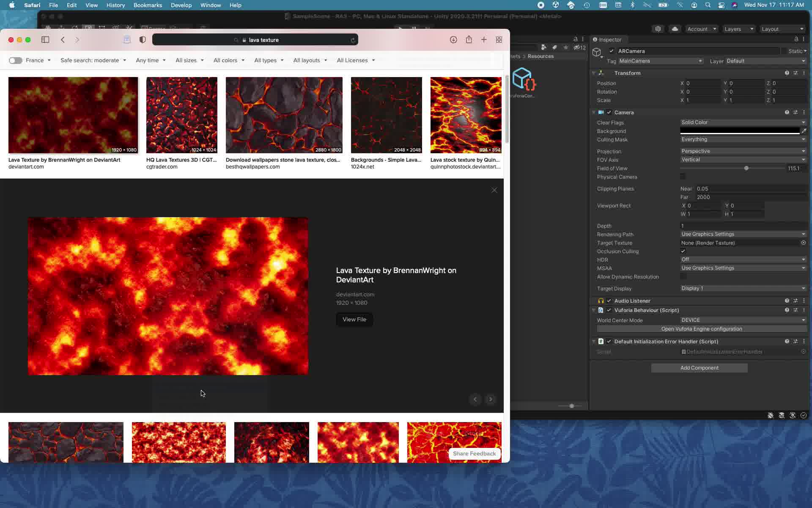Collapse the Transform component foldout

pos(594,73)
